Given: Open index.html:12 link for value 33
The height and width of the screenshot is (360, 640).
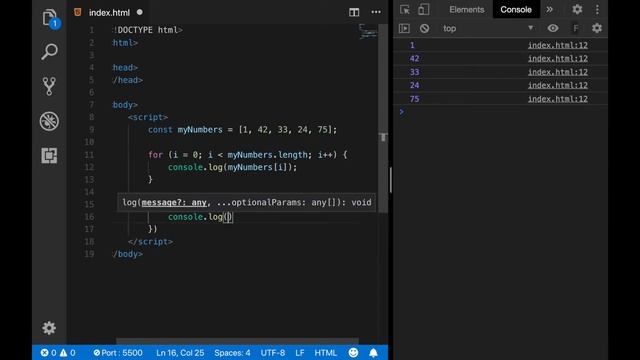Looking at the screenshot, I should [558, 72].
